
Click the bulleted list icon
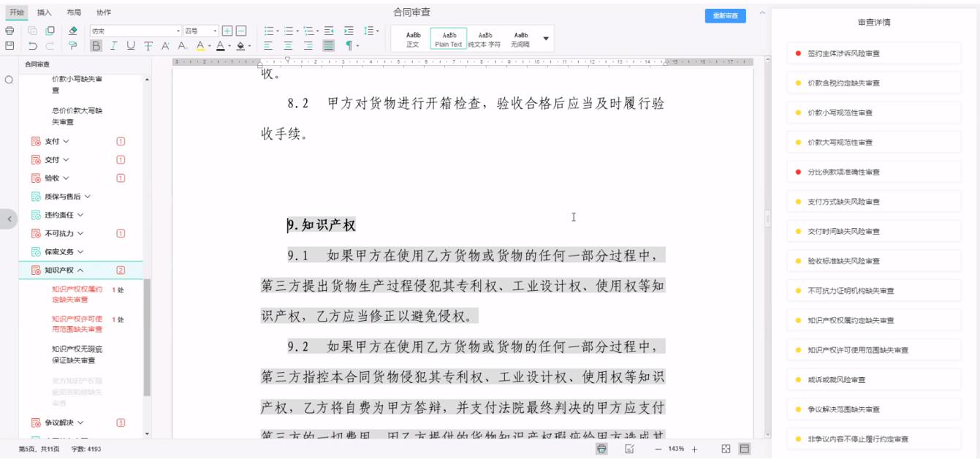point(269,31)
